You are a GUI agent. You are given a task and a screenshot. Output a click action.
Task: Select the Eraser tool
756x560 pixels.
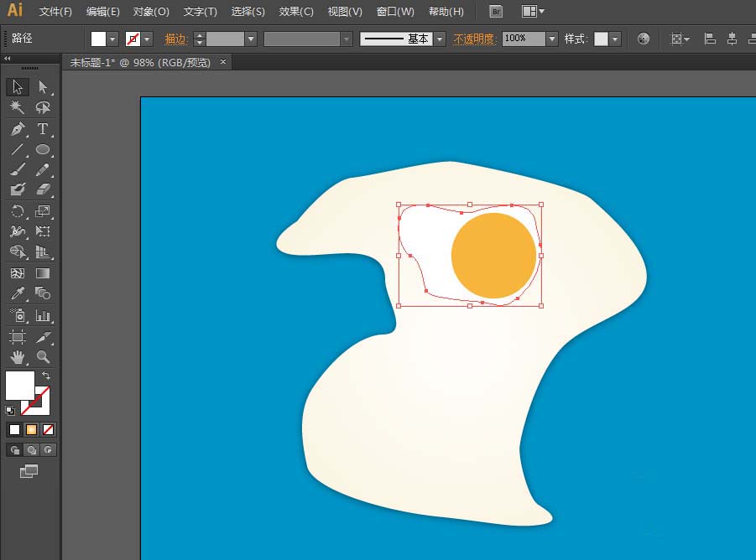[x=43, y=189]
